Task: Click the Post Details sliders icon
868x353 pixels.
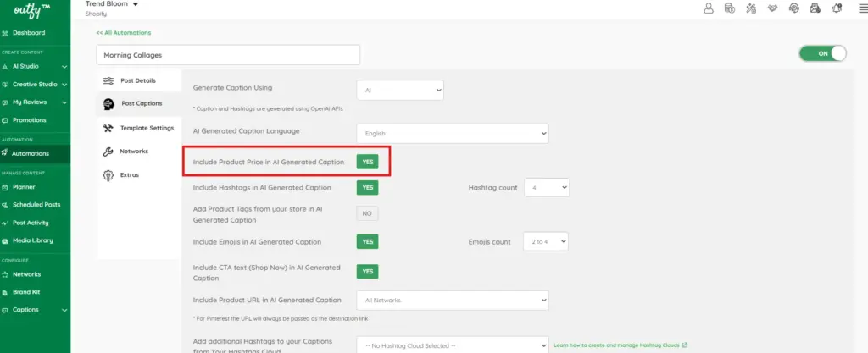Action: (108, 80)
